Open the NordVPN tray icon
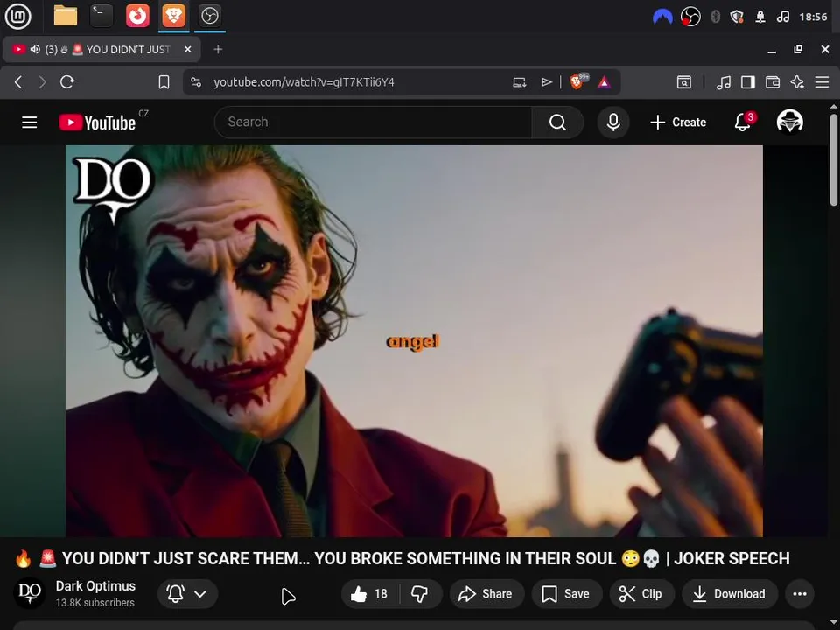The height and width of the screenshot is (630, 840). coord(662,17)
